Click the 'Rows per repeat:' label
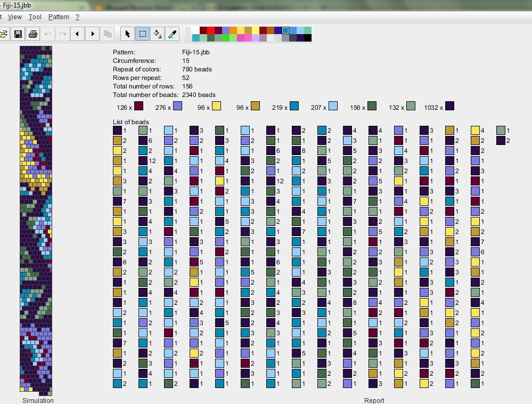The height and width of the screenshot is (404, 532). point(137,78)
